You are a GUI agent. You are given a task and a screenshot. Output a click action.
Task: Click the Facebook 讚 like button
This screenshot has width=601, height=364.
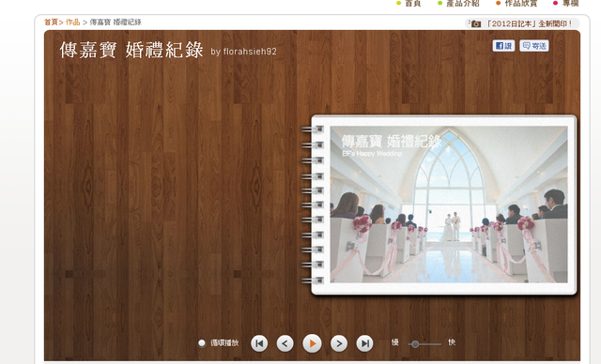pos(503,46)
